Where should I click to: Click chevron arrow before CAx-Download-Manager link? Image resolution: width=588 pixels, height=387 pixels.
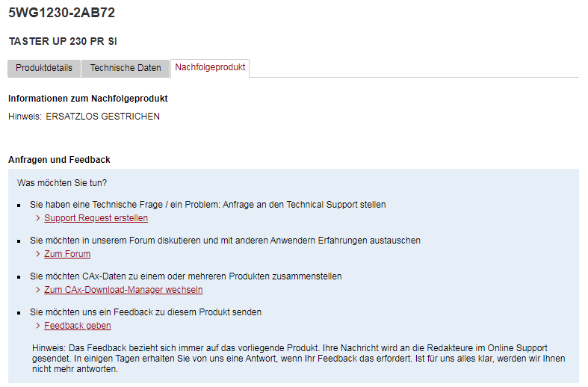(38, 290)
